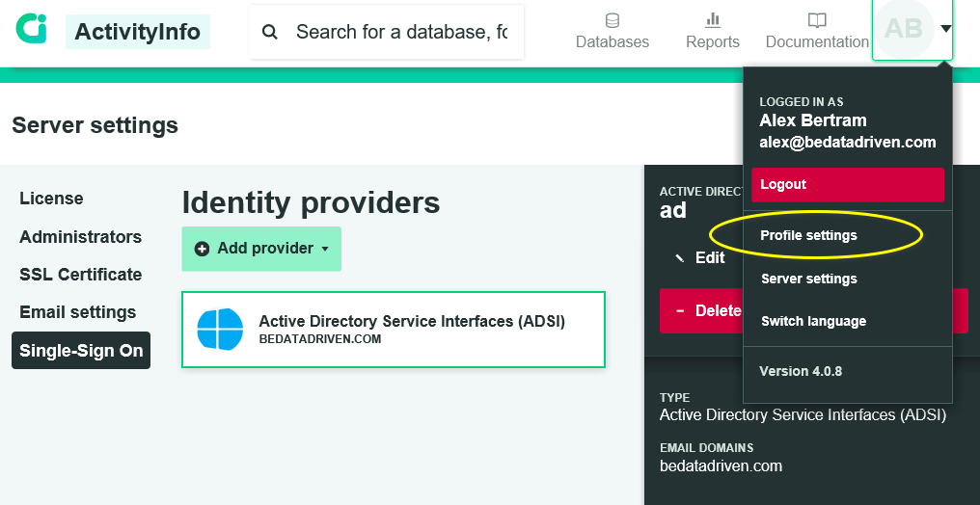This screenshot has width=980, height=505.
Task: Click the search magnifier icon
Action: [269, 32]
